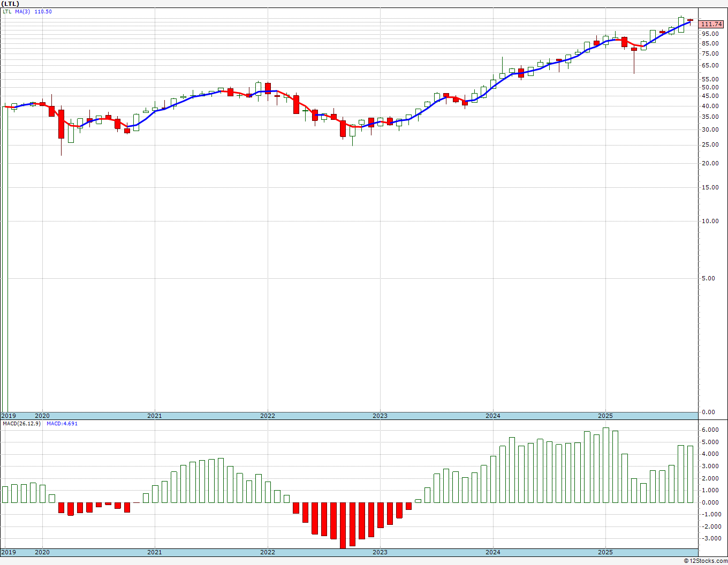Image resolution: width=728 pixels, height=565 pixels.
Task: Click the 6.000 MACD axis label
Action: (x=709, y=430)
